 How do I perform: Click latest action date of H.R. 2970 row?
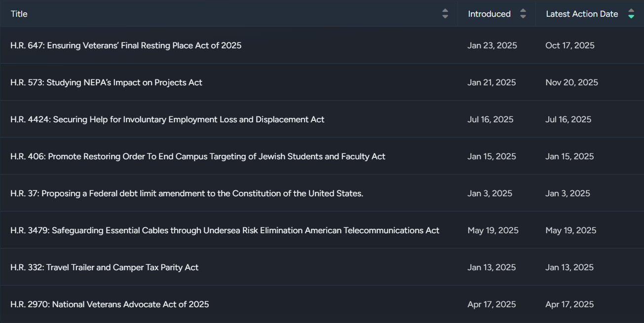[x=569, y=304]
